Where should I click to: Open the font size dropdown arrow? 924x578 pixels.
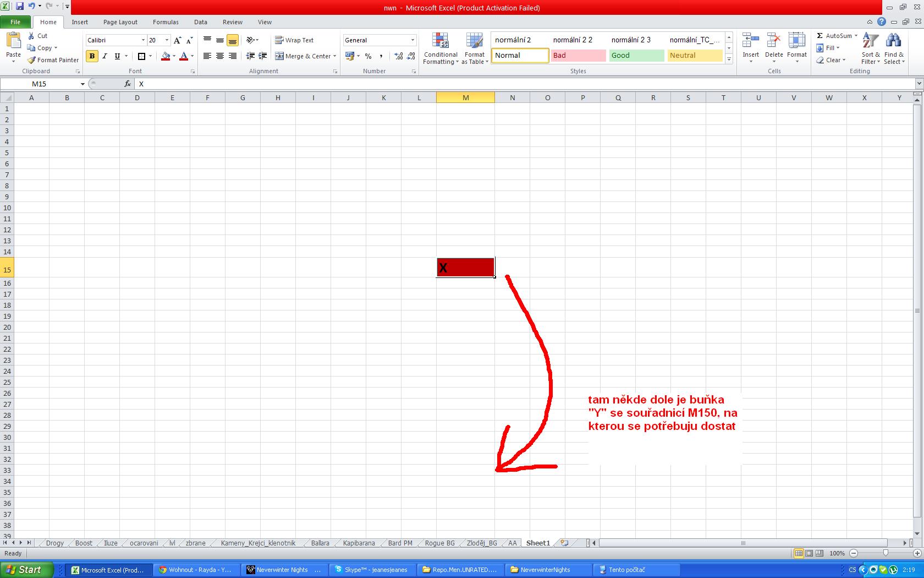pos(167,40)
